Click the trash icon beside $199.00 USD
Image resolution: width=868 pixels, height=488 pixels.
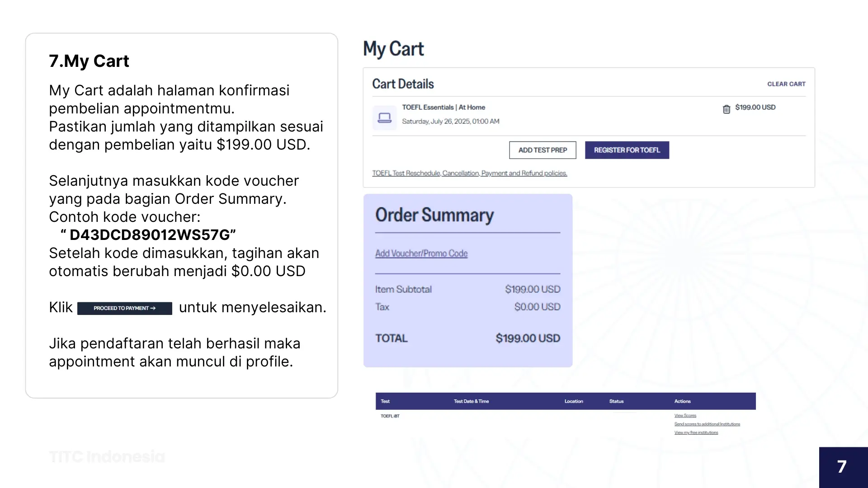[726, 109]
